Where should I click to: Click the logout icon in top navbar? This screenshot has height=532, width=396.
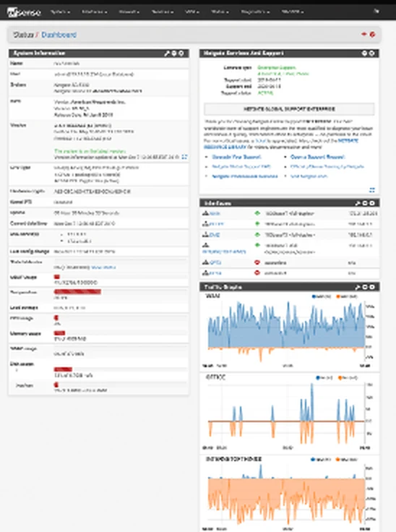click(376, 11)
